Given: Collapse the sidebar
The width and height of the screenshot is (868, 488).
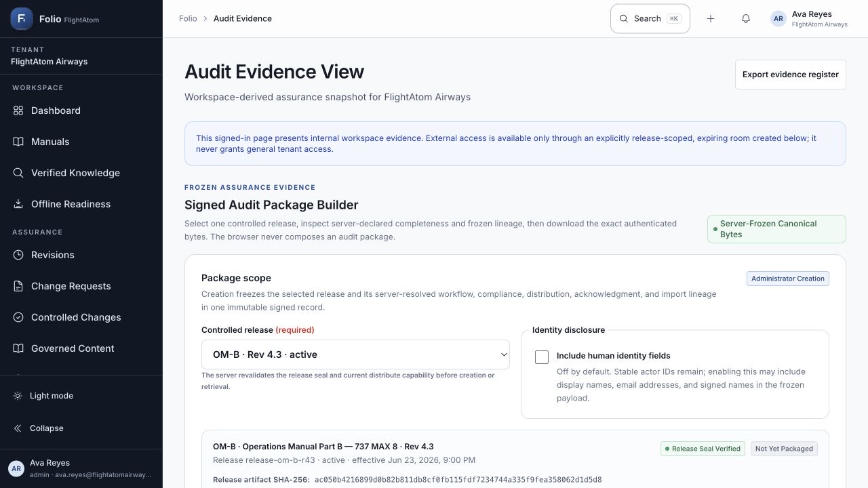Looking at the screenshot, I should tap(81, 428).
